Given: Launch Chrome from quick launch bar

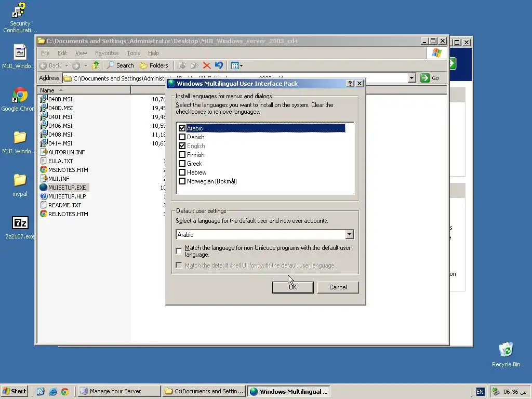Looking at the screenshot, I should (65, 392).
